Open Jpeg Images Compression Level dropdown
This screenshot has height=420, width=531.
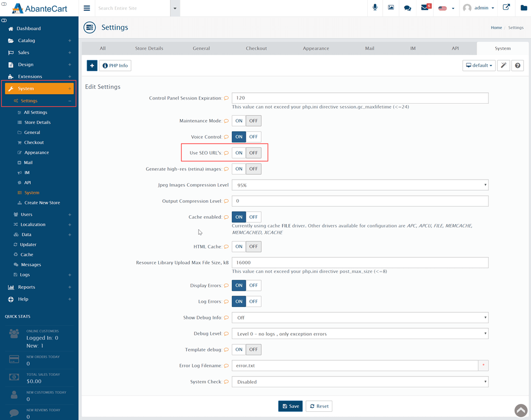coord(360,185)
